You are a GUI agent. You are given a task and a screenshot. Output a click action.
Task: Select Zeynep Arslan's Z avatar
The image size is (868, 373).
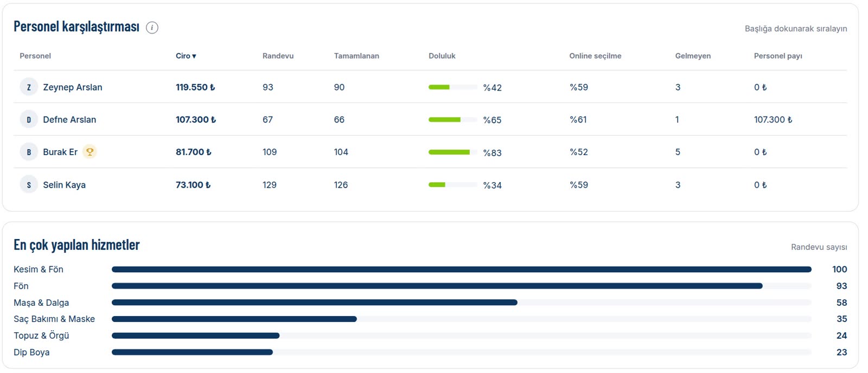point(29,87)
